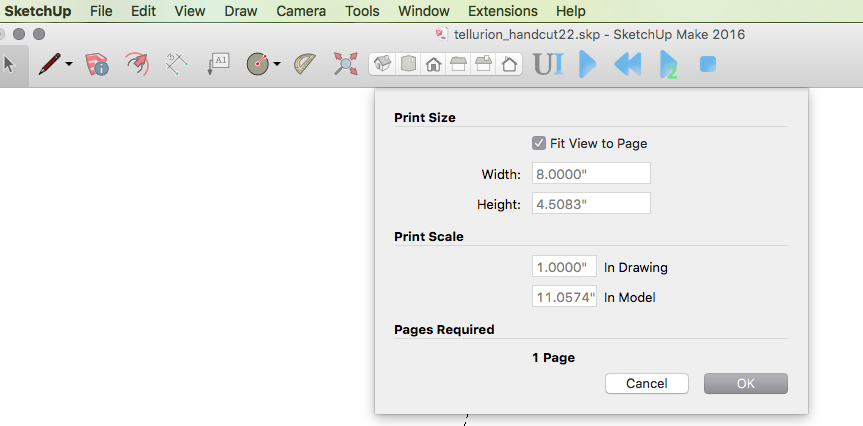The width and height of the screenshot is (863, 426).
Task: Select the Axes tool icon
Action: [x=177, y=64]
